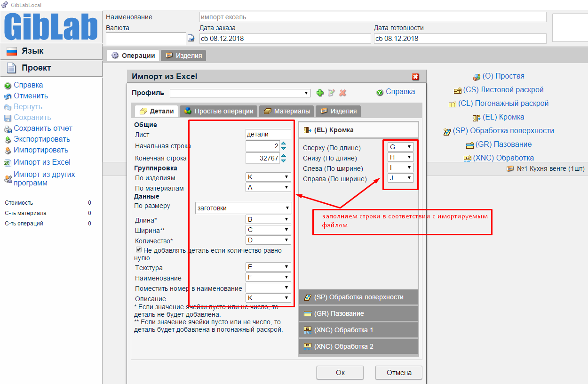Screen dimensions: 588x384
Task: Switch to the main Изделия tab
Action: (x=183, y=56)
